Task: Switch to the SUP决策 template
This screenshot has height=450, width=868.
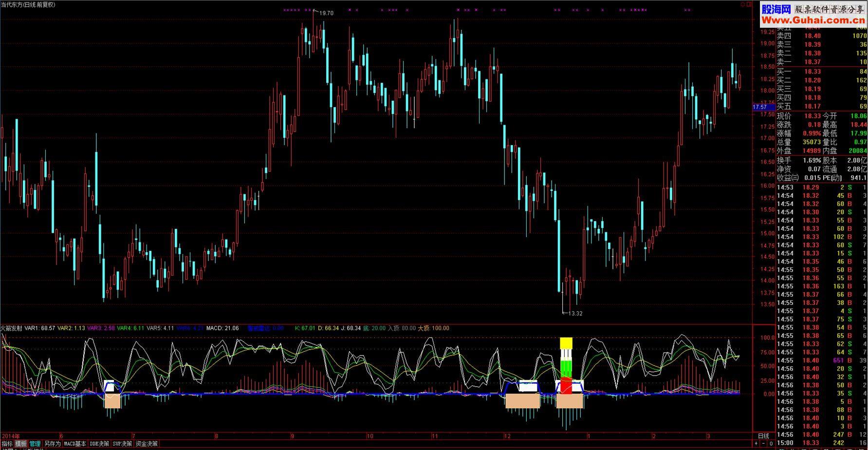Action: pos(123,444)
